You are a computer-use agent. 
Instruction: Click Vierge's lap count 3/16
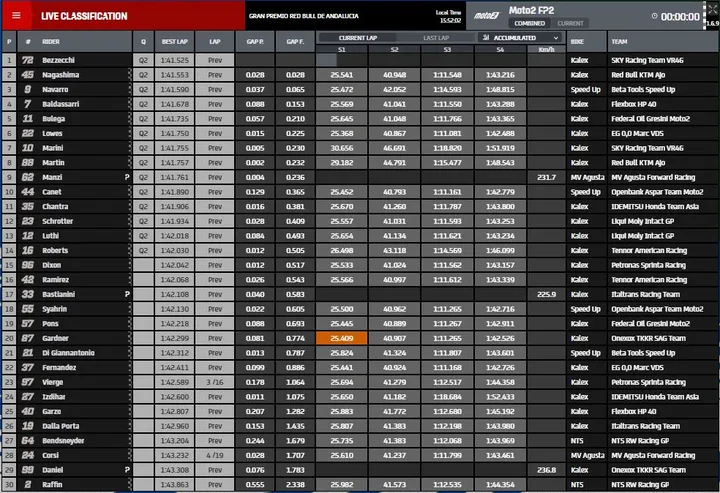(x=214, y=382)
